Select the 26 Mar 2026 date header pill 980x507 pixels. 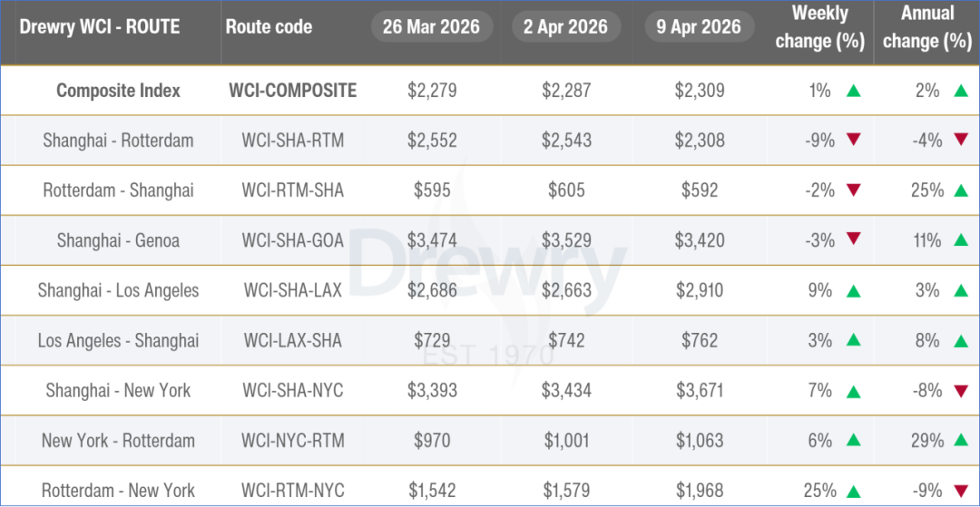tap(432, 26)
